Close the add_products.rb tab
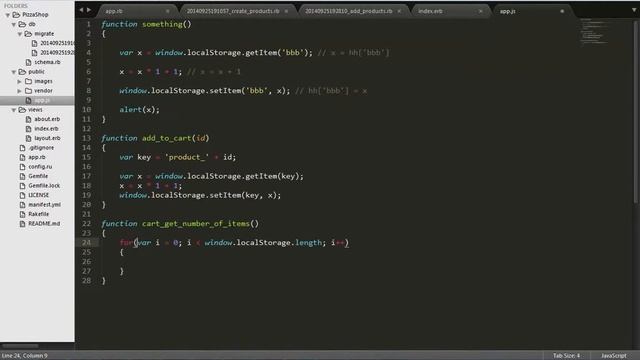The image size is (640, 360). tap(399, 11)
